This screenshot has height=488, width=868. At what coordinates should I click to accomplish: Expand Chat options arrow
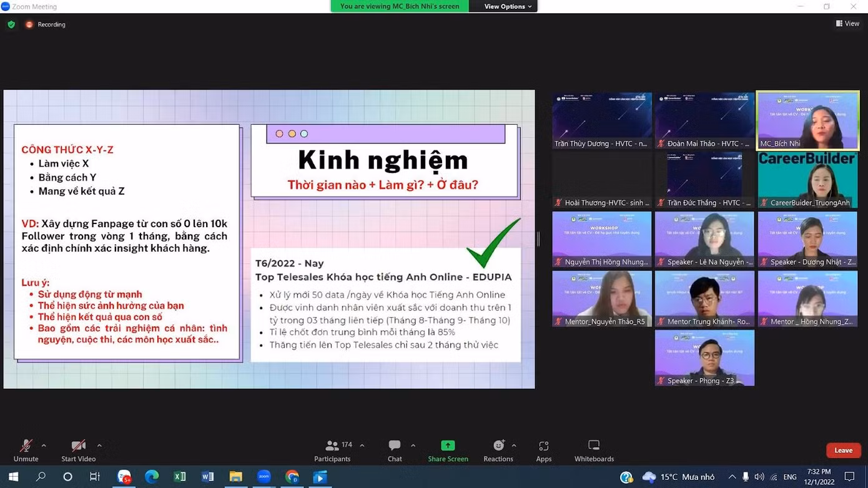point(413,446)
